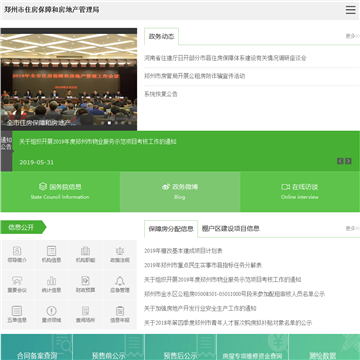Open 房屋专项维修资金查询 tile

(253, 347)
